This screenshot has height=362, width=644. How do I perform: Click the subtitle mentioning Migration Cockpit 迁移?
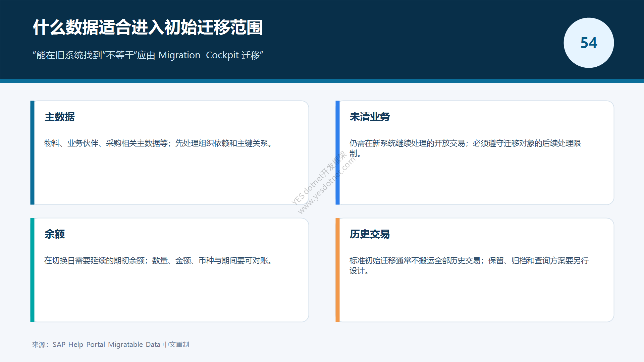tap(148, 55)
